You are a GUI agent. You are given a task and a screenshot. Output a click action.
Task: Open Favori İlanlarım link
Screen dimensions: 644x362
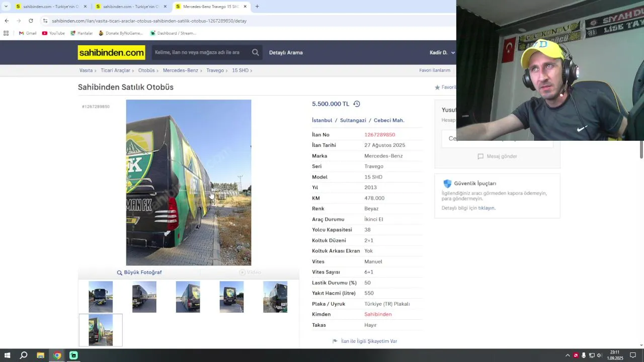435,70
